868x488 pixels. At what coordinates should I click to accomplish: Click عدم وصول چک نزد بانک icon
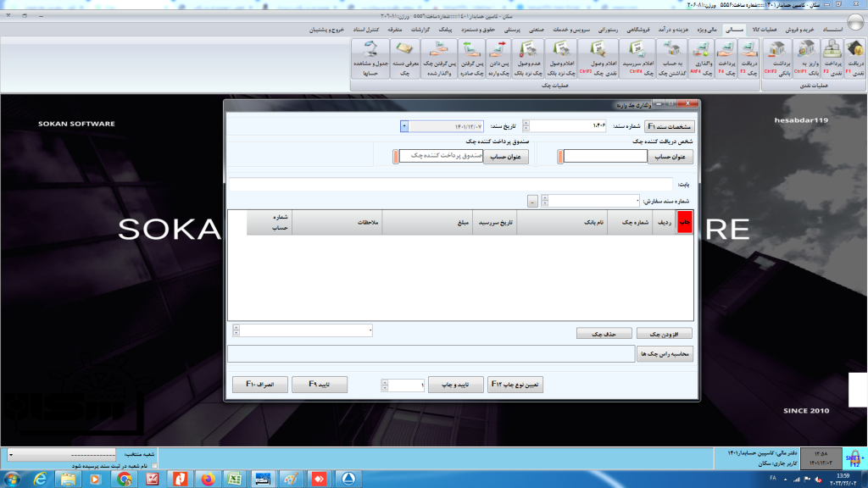coord(529,58)
